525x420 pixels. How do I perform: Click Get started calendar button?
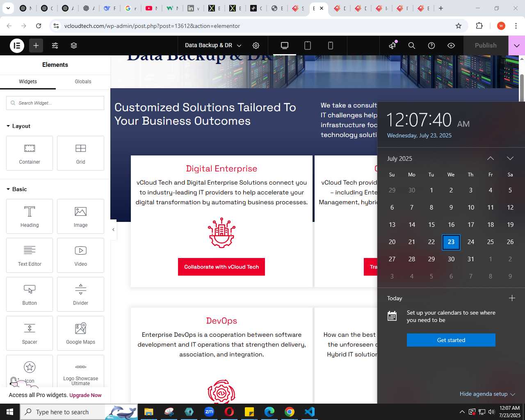click(x=451, y=340)
